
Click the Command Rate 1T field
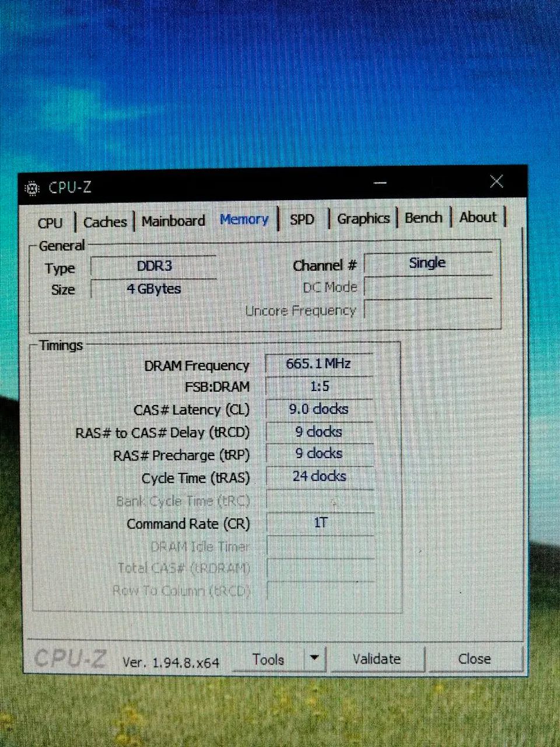click(320, 523)
